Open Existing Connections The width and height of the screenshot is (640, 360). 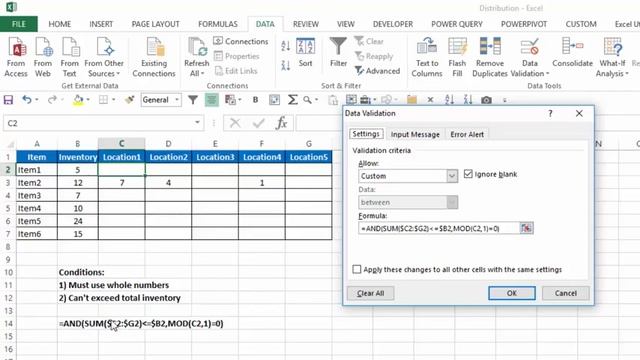154,57
